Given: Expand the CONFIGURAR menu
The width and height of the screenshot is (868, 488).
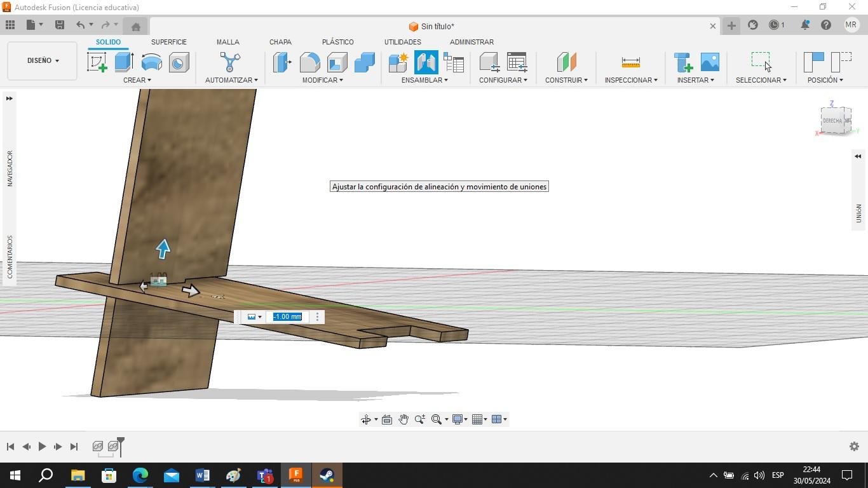Looking at the screenshot, I should tap(503, 80).
